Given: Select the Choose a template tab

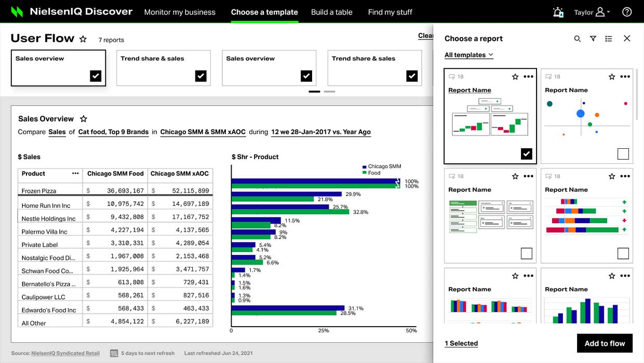Looking at the screenshot, I should (264, 12).
